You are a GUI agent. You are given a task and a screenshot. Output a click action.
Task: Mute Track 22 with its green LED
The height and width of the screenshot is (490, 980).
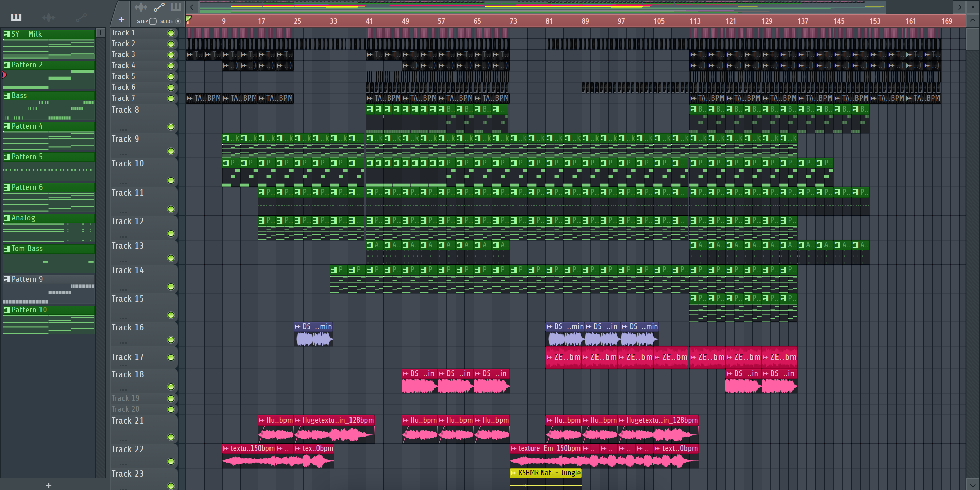click(171, 461)
